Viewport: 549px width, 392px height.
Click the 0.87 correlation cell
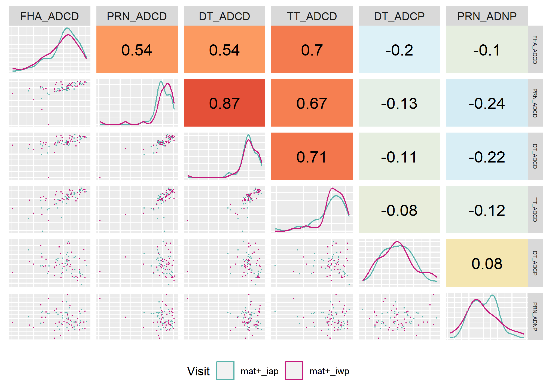224,103
